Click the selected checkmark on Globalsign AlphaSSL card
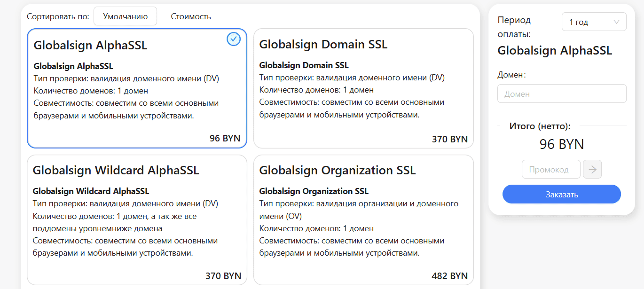 tap(234, 39)
